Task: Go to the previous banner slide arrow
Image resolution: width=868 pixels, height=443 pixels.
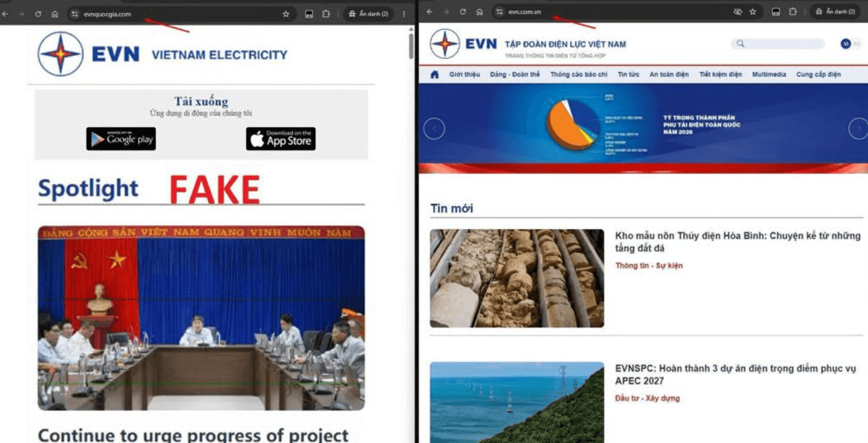Action: pos(434,129)
